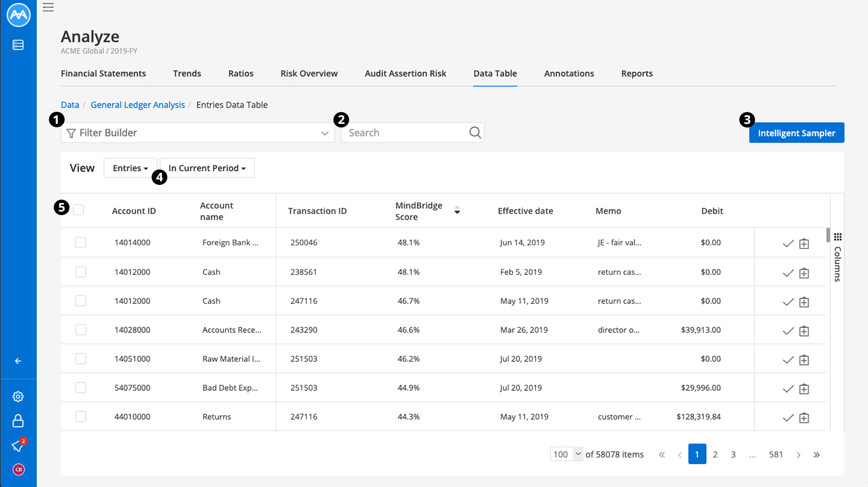Viewport: 868px width, 487px height.
Task: Add annotation to transaction 238561 row
Action: pos(804,273)
